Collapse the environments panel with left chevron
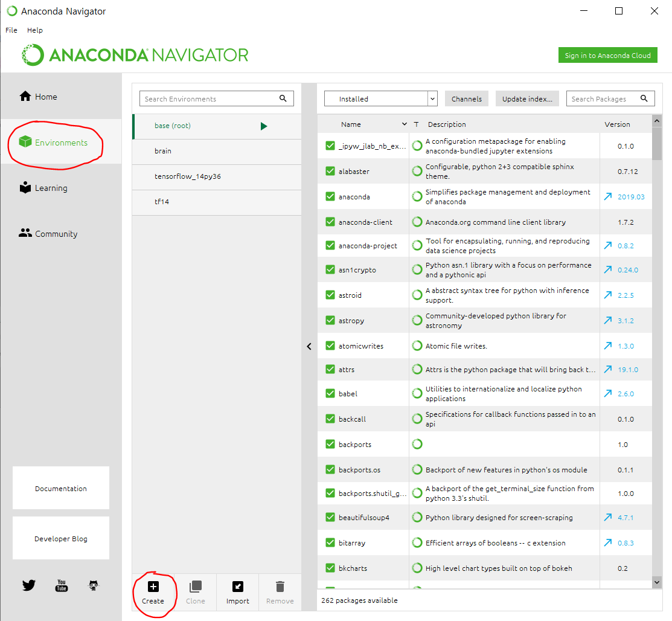Screen dimensions: 672x621 pos(309,346)
